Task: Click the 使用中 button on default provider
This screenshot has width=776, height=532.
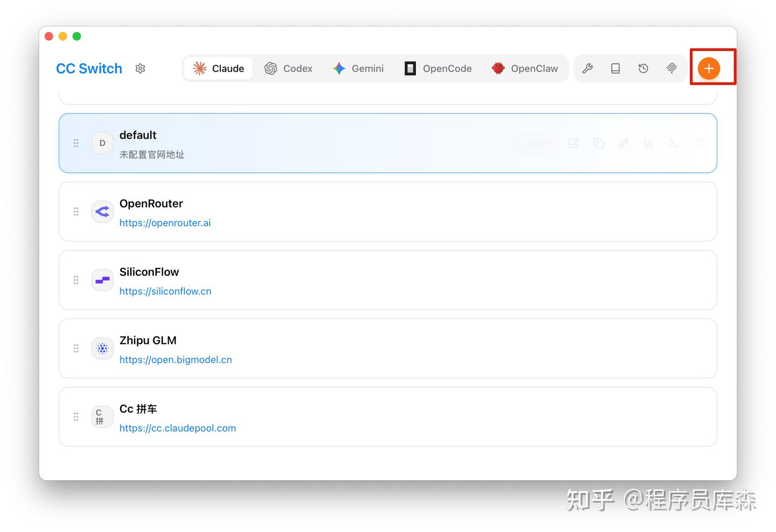Action: [533, 143]
